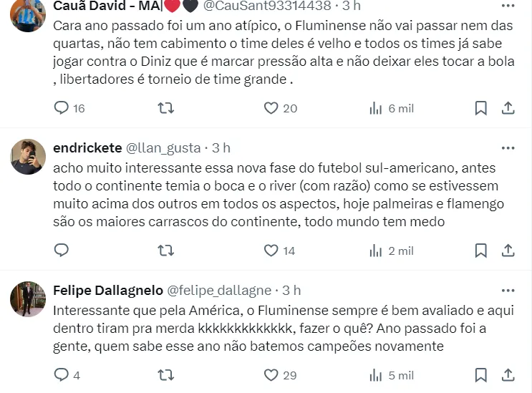Repost endrickete's tweet
The height and width of the screenshot is (393, 532).
pyautogui.click(x=165, y=251)
